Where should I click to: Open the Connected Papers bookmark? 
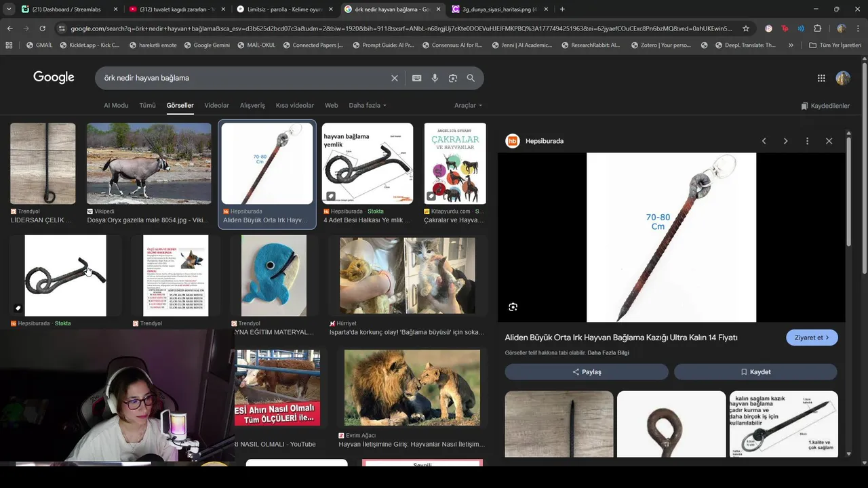pyautogui.click(x=312, y=45)
